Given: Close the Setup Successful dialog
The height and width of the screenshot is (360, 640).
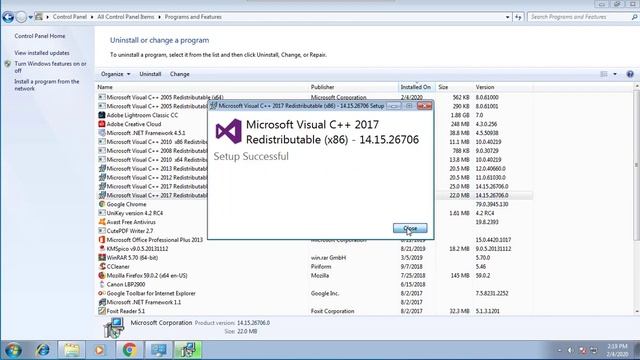Looking at the screenshot, I should point(410,228).
